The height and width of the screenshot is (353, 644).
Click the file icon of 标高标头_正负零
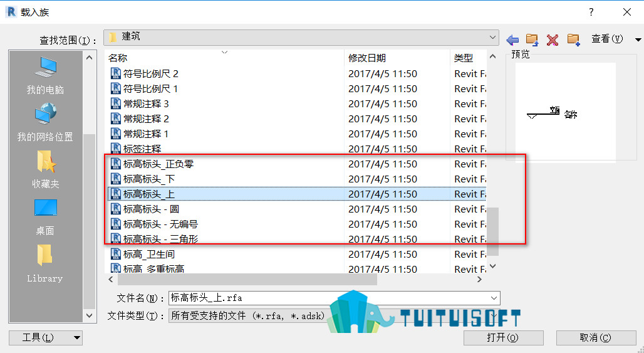tap(116, 164)
